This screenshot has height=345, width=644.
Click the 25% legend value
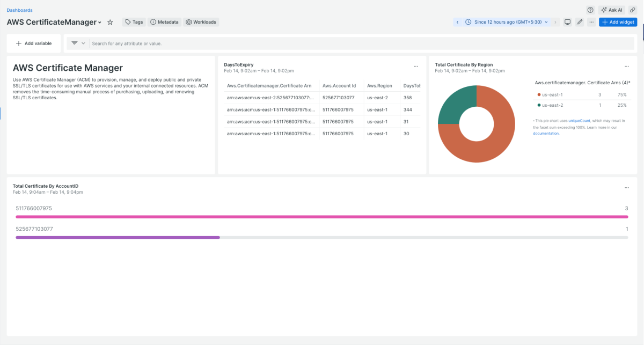pyautogui.click(x=622, y=105)
